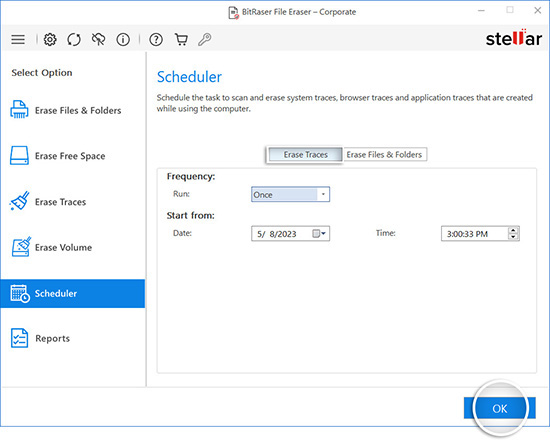Click the shopping cart buy icon

click(x=181, y=39)
